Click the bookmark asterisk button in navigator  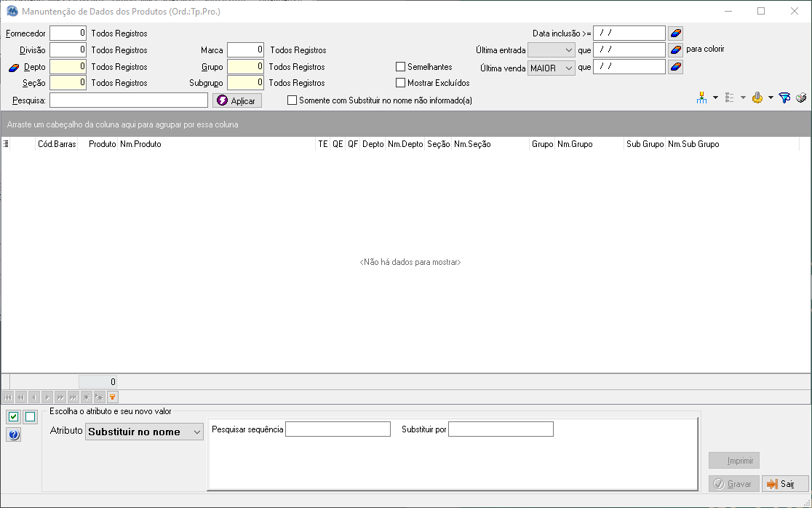87,397
